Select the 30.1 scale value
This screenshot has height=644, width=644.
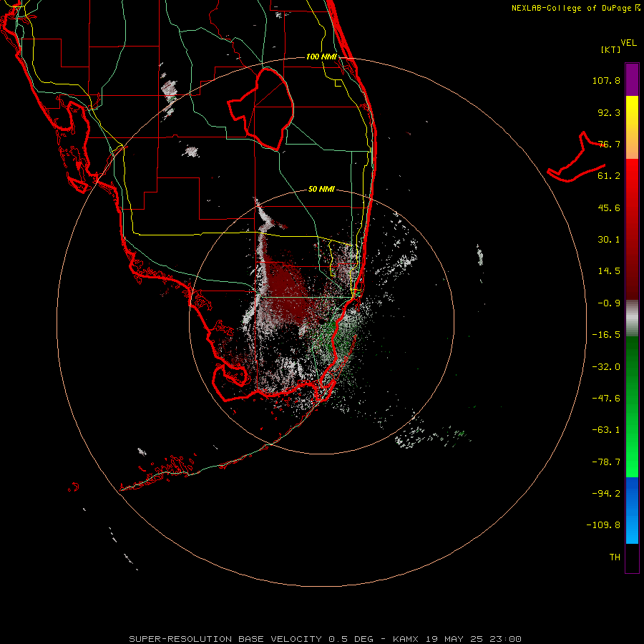(x=609, y=240)
